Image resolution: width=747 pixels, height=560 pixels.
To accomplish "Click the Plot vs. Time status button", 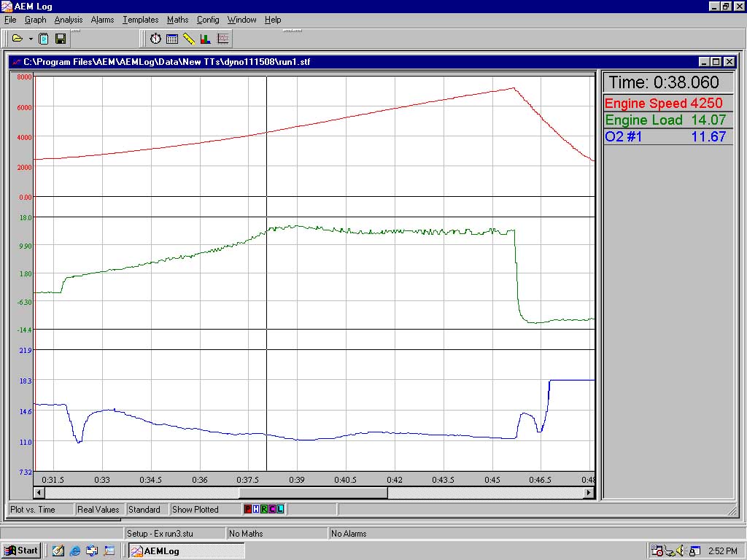I will [32, 510].
